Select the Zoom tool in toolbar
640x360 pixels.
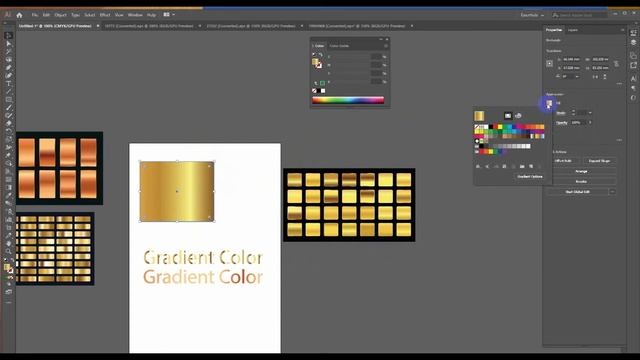click(x=8, y=251)
